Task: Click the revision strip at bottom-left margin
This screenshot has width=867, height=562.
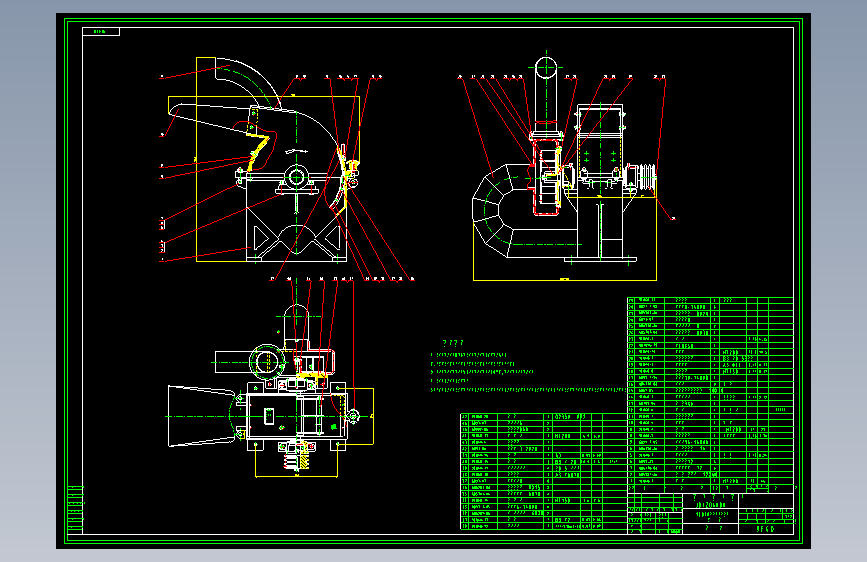Action: pyautogui.click(x=75, y=509)
